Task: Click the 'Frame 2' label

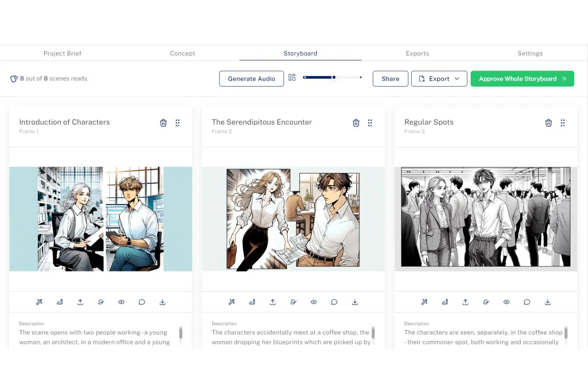Action: pos(222,131)
